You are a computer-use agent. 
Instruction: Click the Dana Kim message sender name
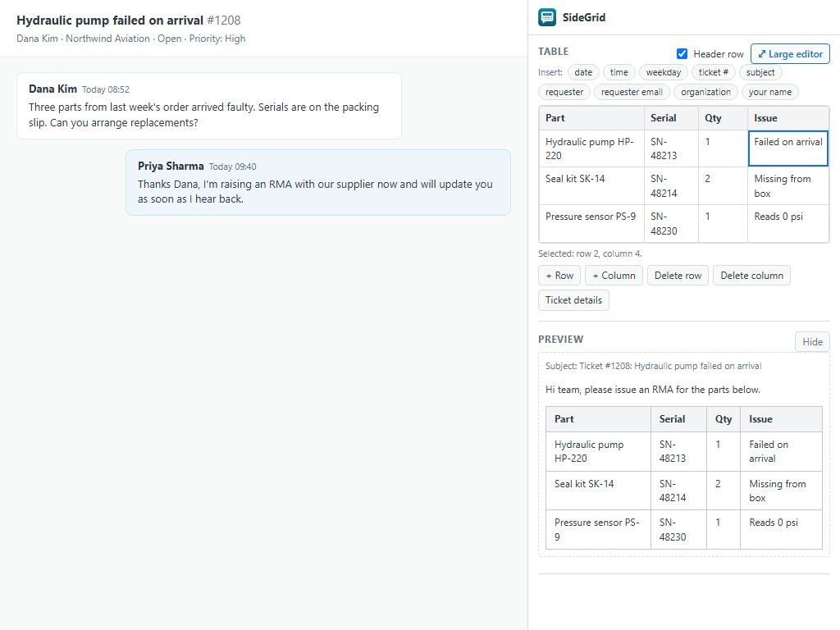point(52,89)
